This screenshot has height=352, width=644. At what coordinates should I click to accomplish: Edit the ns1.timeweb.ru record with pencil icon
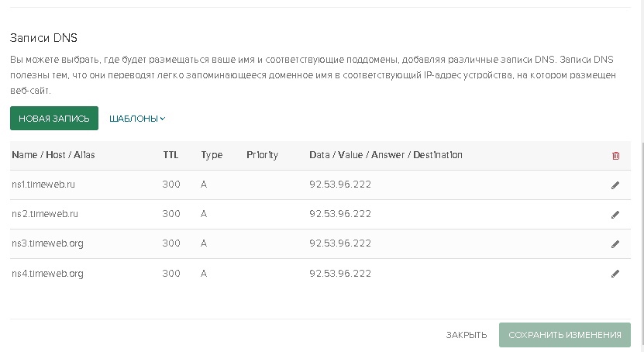coord(615,185)
